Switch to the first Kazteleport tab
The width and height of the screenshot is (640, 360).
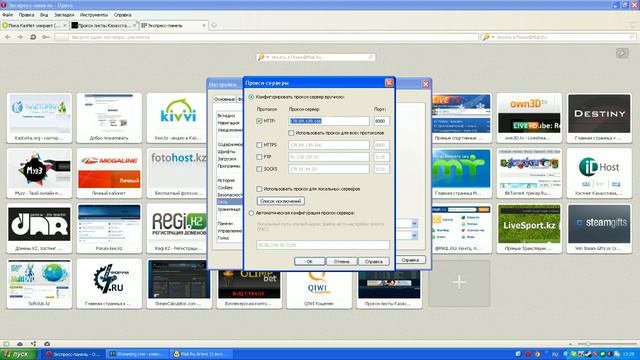35,25
